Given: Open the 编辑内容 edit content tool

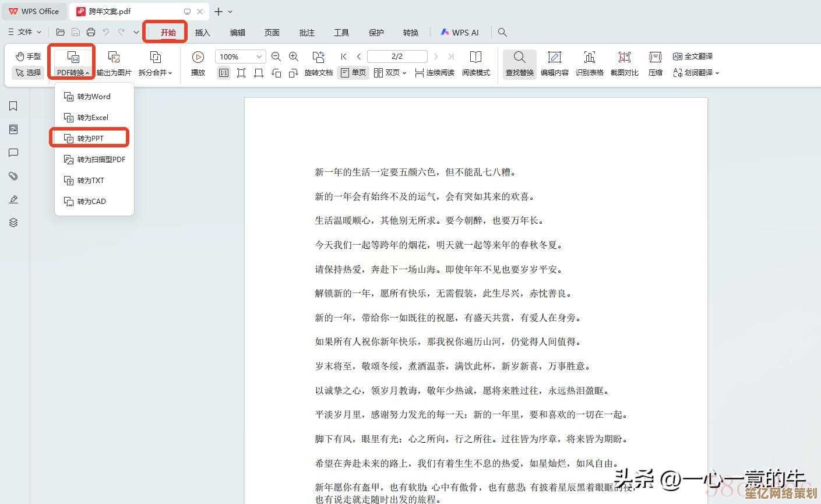Looking at the screenshot, I should (x=554, y=63).
